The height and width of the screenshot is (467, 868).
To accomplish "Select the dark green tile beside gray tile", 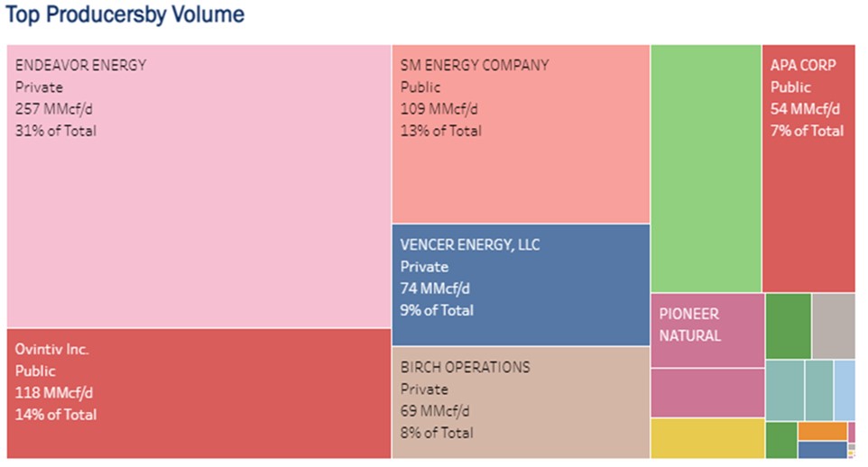I will tap(788, 325).
